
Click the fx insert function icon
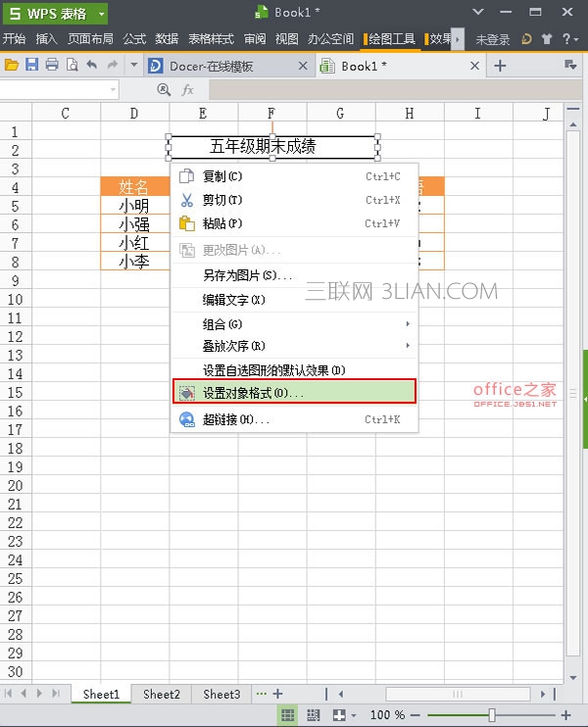click(188, 89)
